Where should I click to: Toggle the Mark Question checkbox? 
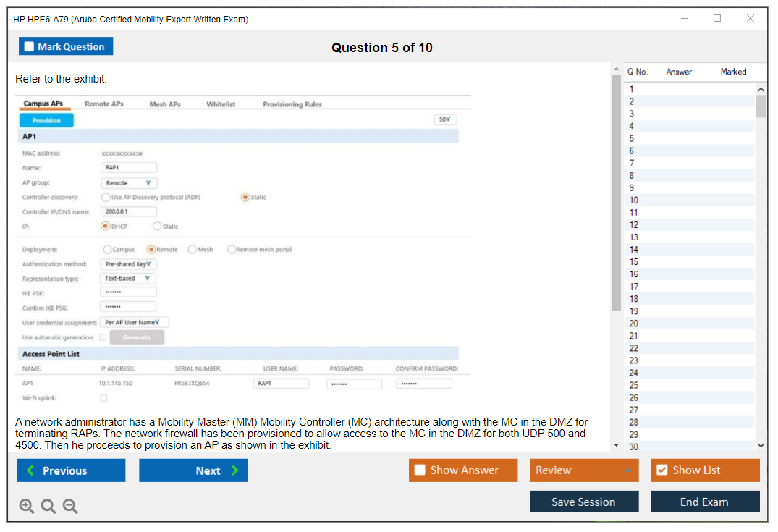[x=30, y=47]
